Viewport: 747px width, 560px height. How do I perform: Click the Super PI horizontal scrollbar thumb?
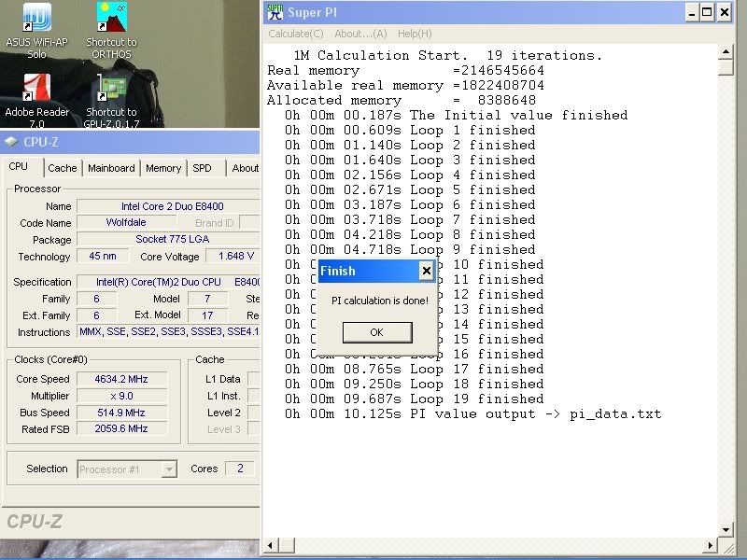[x=287, y=546]
